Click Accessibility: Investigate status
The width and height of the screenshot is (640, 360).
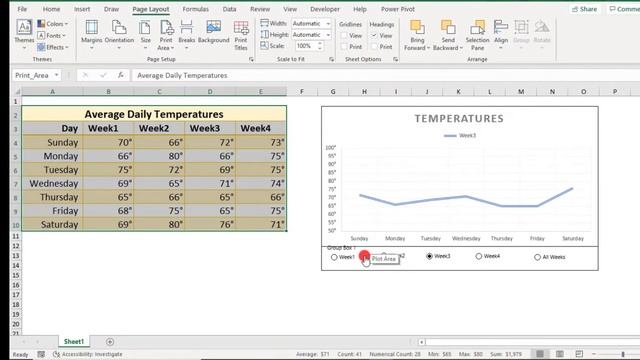(88, 354)
